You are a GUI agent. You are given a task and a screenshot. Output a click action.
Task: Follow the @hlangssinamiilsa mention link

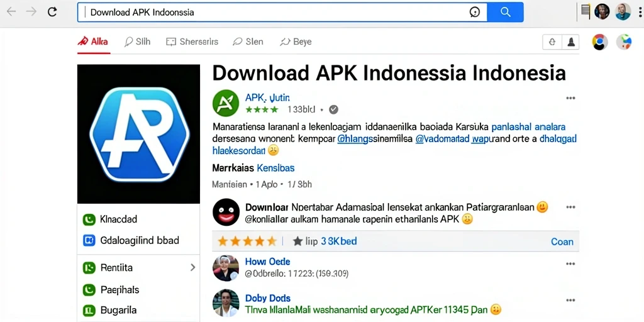coord(375,139)
